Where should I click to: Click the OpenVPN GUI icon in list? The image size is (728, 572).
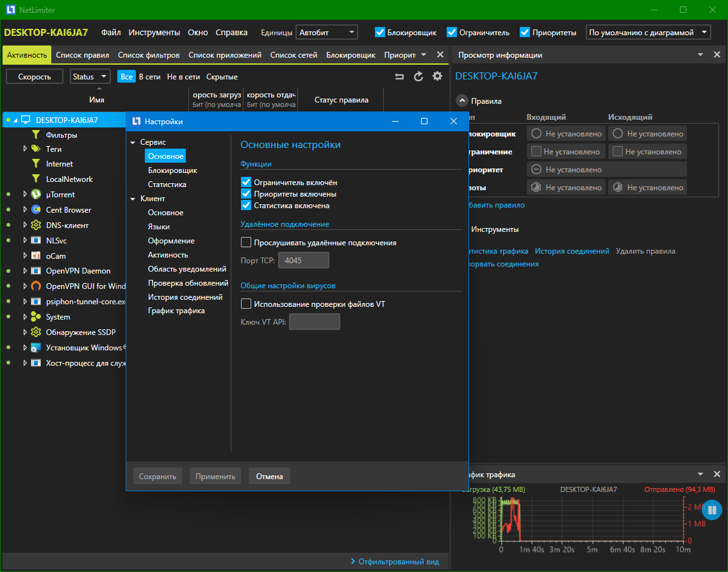click(36, 286)
